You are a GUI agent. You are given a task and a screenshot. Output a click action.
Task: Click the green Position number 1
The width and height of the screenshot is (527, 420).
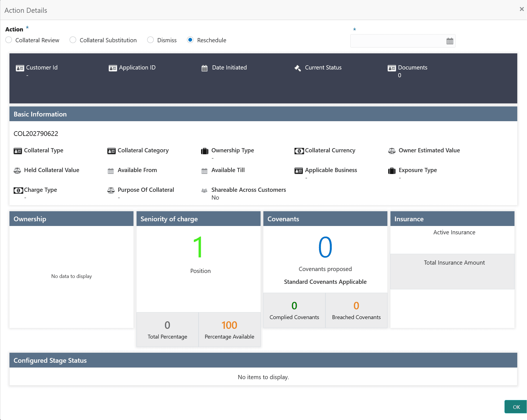point(198,247)
